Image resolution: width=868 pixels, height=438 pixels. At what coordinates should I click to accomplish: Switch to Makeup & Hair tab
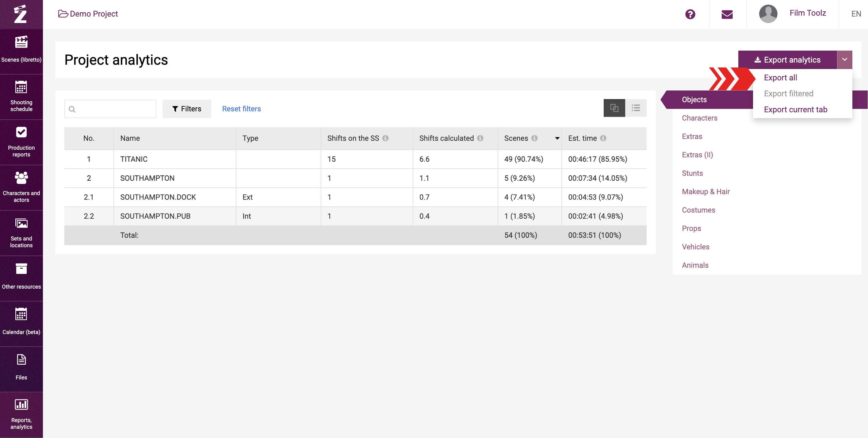[x=705, y=191]
